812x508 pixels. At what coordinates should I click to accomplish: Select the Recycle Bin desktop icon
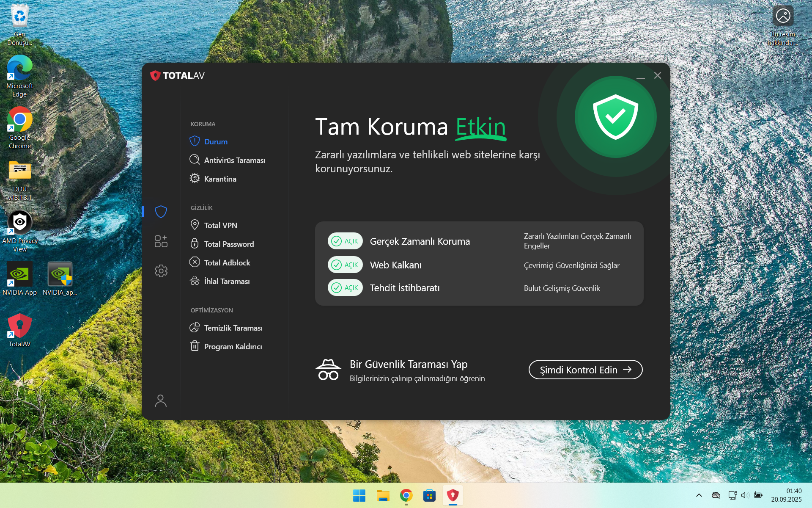[19, 25]
